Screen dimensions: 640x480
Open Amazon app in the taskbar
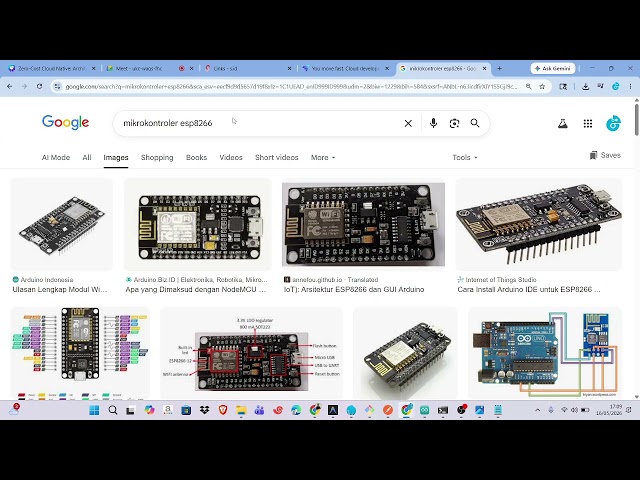pos(168,410)
